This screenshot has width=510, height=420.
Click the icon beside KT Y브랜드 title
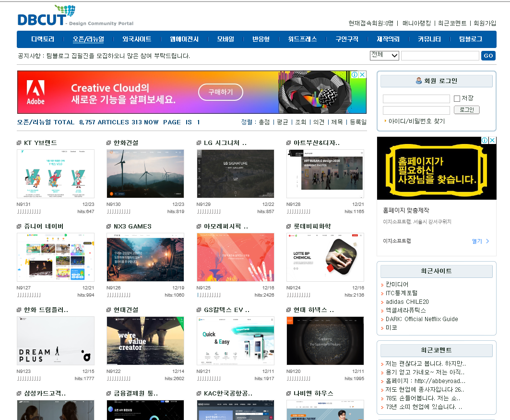coord(19,143)
